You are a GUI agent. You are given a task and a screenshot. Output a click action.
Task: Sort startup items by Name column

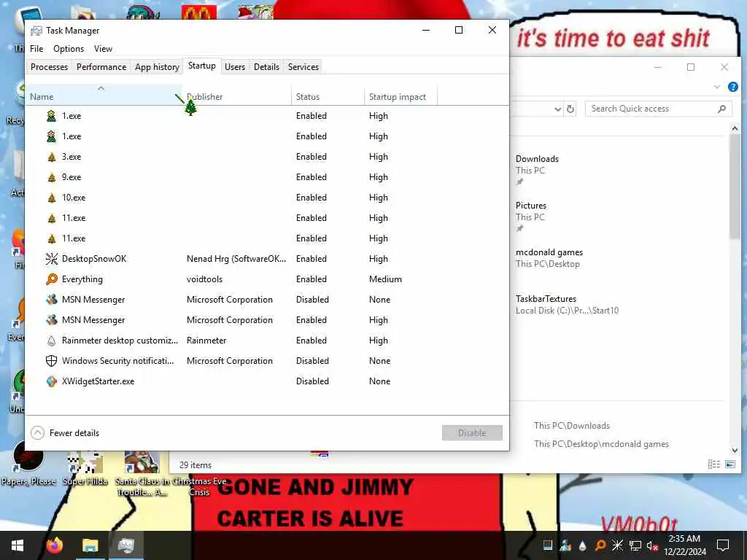point(103,96)
